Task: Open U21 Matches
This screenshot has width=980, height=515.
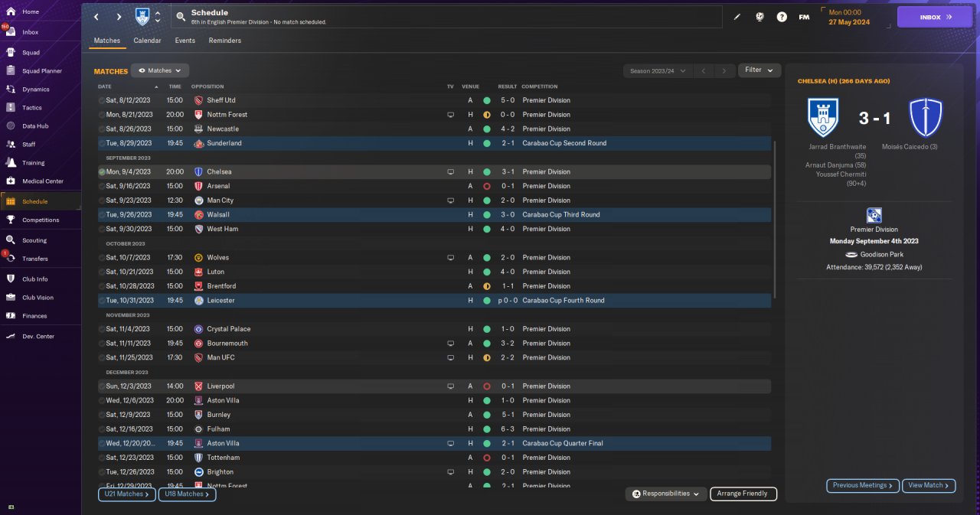Action: click(126, 494)
